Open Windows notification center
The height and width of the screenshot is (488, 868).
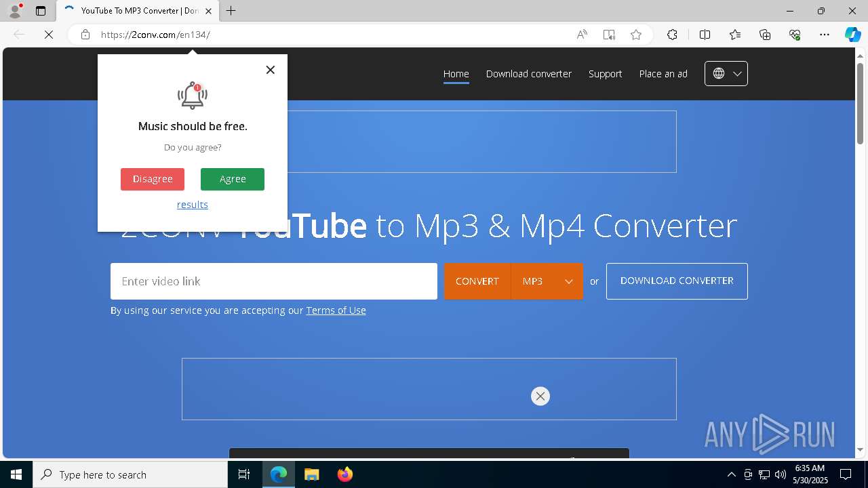click(846, 474)
